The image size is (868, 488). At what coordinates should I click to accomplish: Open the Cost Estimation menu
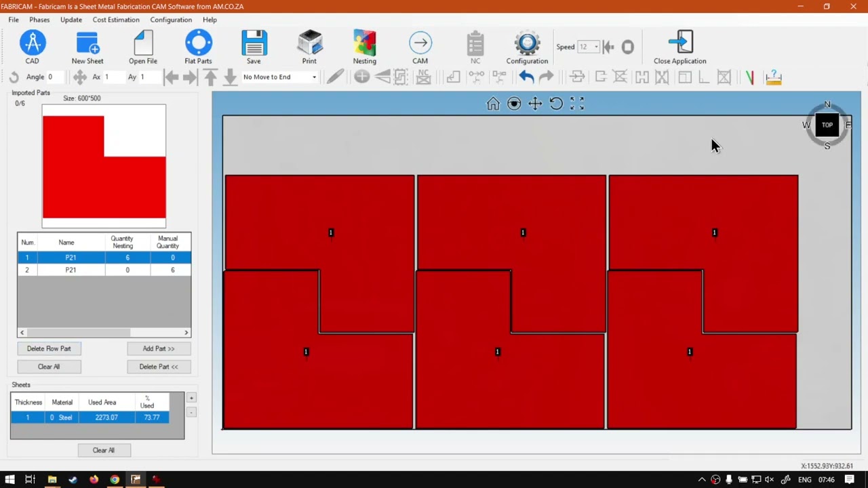click(x=116, y=20)
